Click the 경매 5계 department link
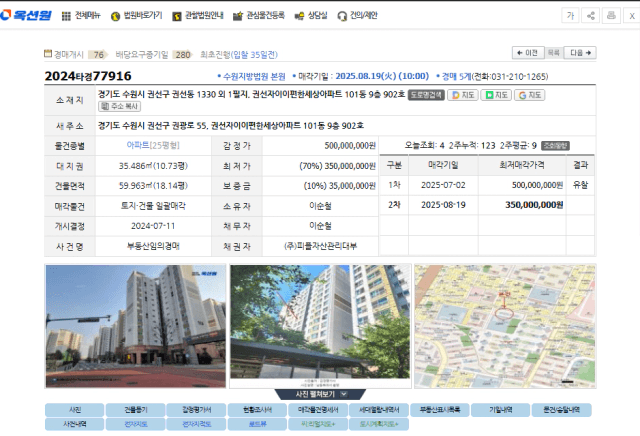The height and width of the screenshot is (436, 640). point(456,76)
